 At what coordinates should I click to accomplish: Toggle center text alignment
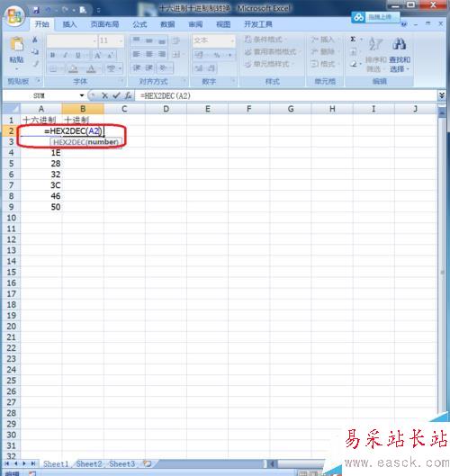tap(149, 54)
